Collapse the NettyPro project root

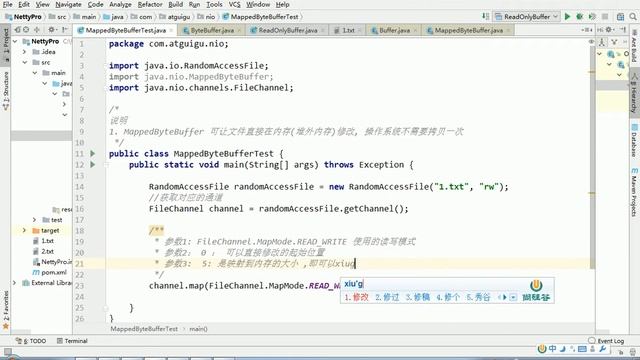pyautogui.click(x=15, y=41)
